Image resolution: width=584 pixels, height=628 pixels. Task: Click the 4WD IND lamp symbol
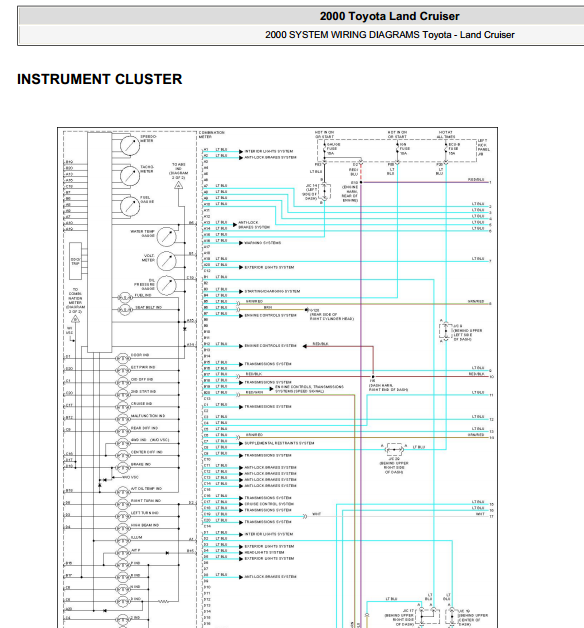123,443
